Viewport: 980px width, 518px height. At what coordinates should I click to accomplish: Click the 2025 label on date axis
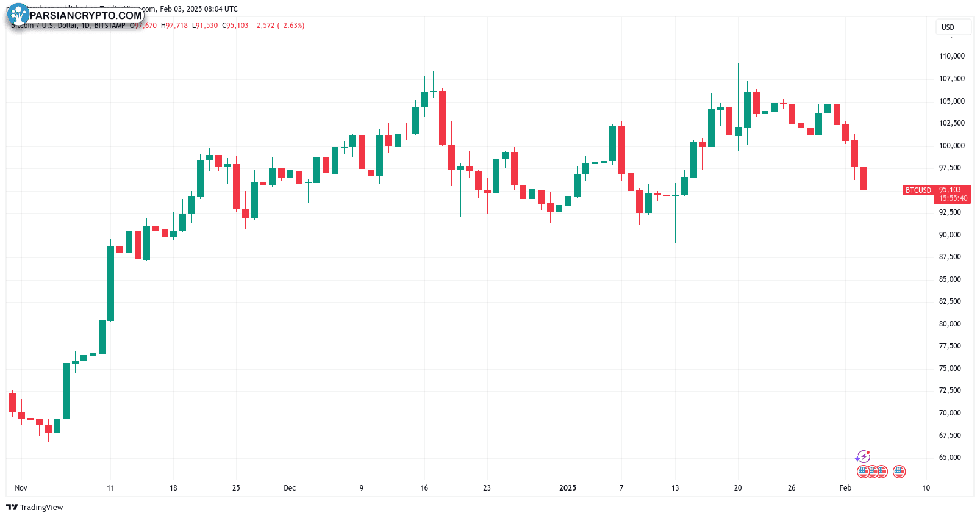point(568,488)
